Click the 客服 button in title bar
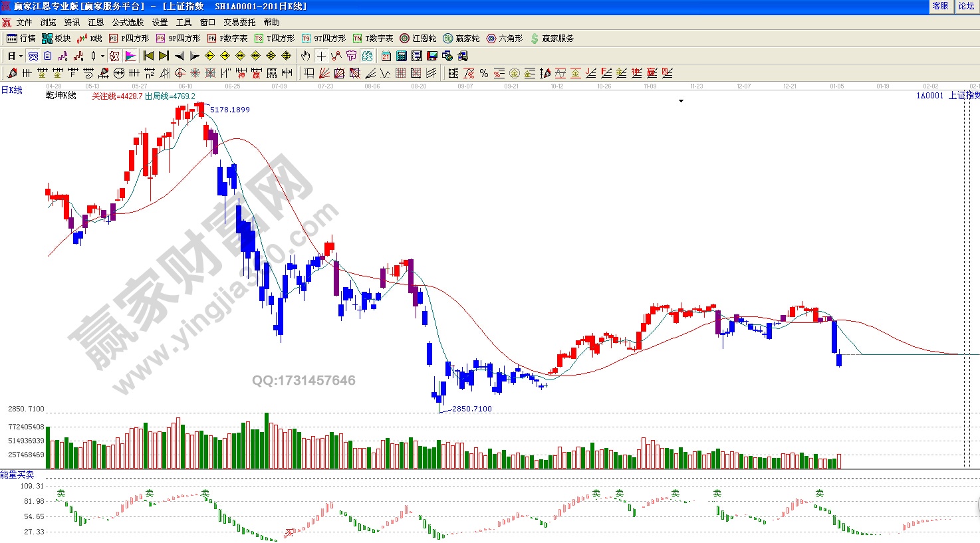 coord(940,6)
